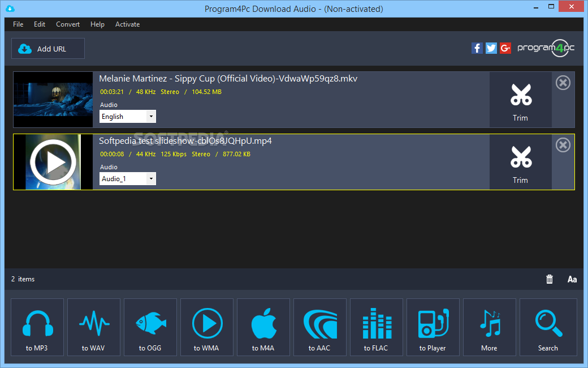Open the Twitter page icon
This screenshot has height=368, width=588.
(491, 48)
